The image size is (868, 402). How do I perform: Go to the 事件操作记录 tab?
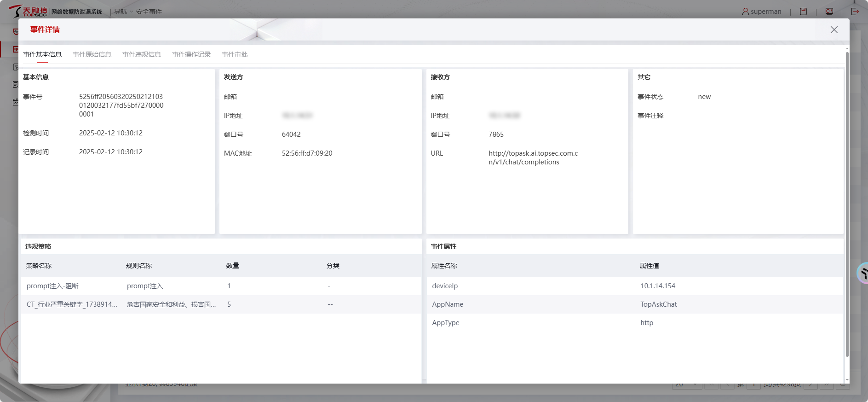tap(191, 54)
